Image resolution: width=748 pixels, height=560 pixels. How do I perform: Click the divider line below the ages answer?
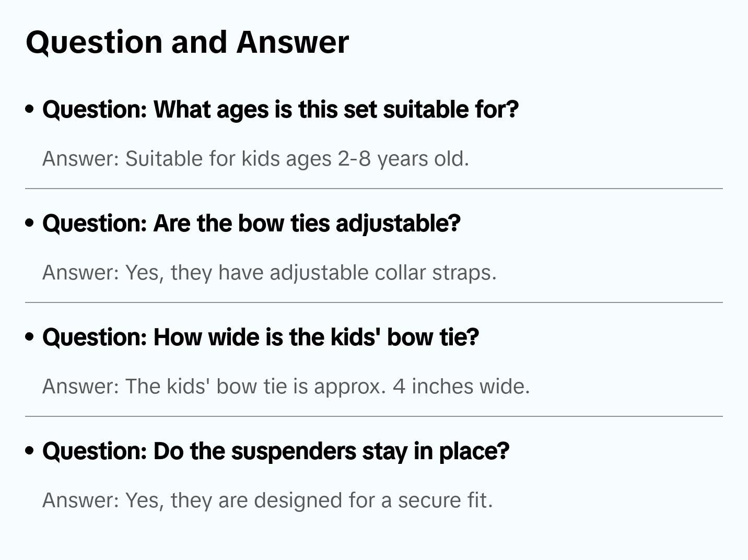tap(373, 189)
